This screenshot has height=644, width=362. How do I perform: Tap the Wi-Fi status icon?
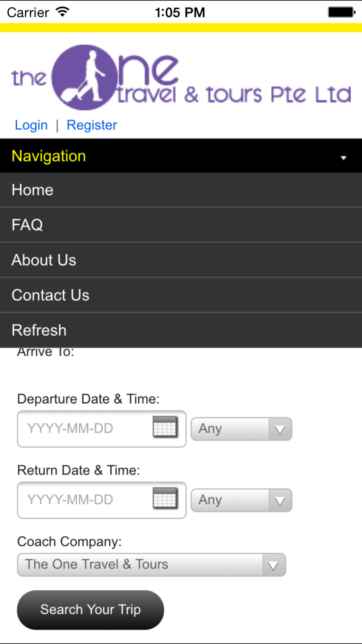tap(62, 12)
